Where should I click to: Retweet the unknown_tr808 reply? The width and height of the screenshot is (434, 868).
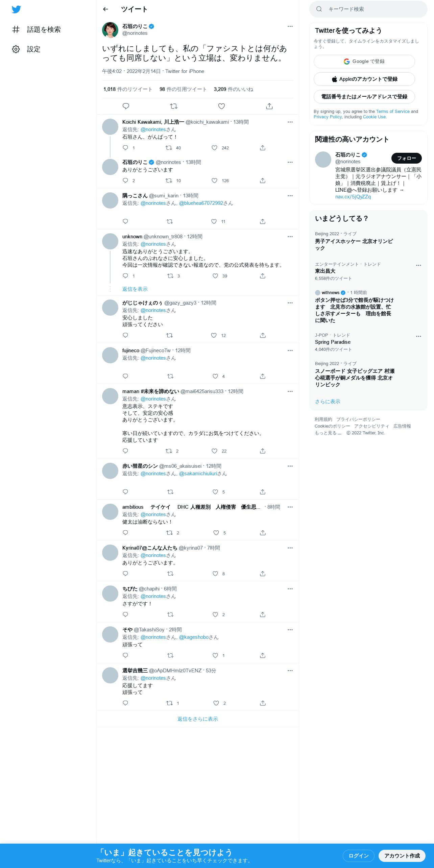click(x=170, y=276)
